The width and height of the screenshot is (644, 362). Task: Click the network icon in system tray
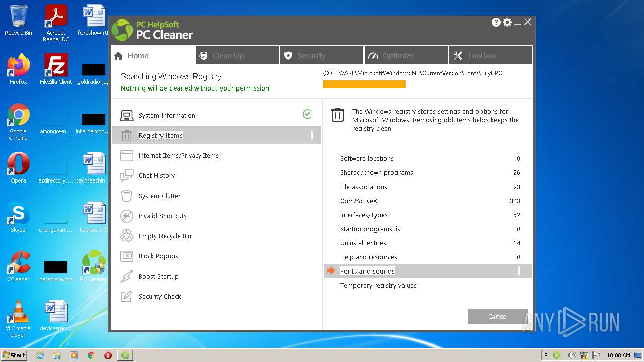point(584,355)
